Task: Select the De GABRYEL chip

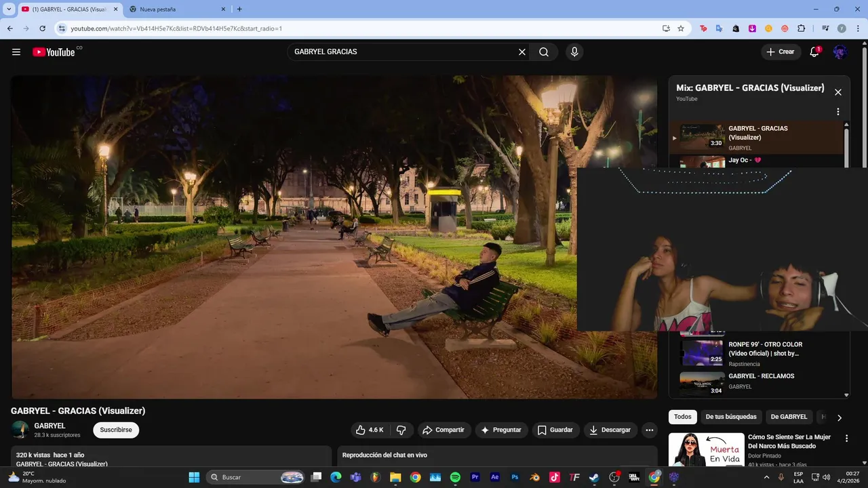Action: (x=789, y=417)
